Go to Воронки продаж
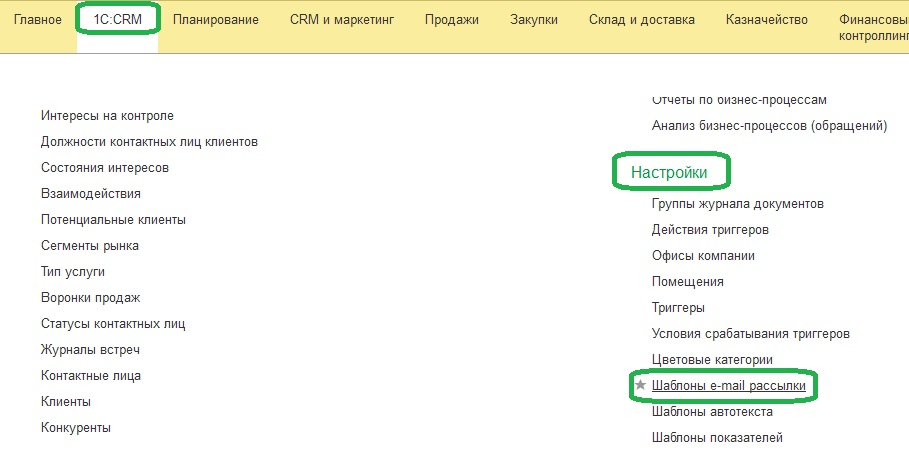 pyautogui.click(x=90, y=298)
